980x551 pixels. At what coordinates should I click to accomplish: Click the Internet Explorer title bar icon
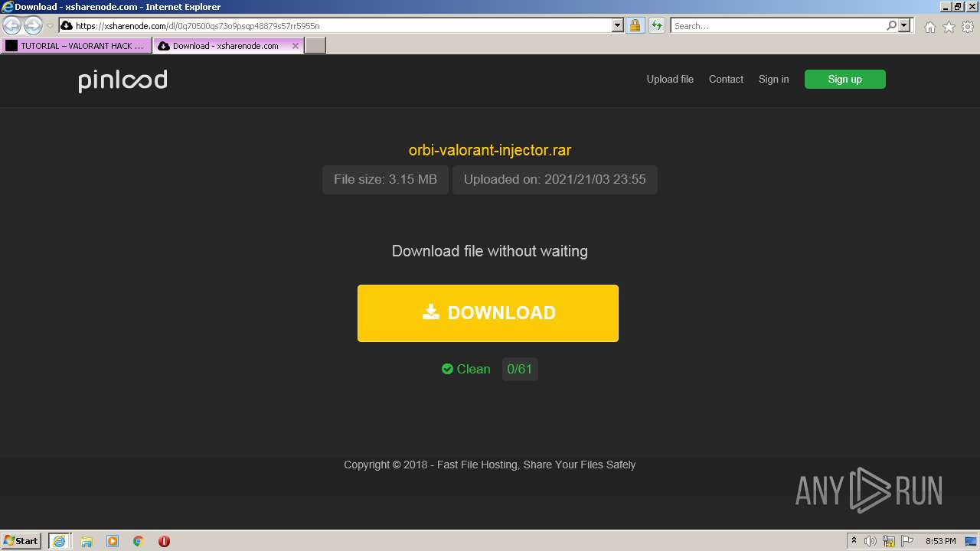(x=8, y=7)
